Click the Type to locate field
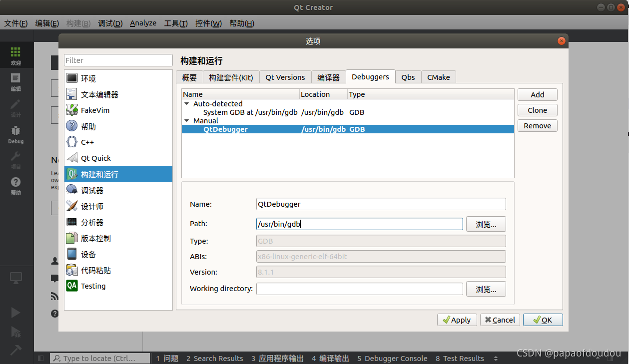The image size is (629, 364). click(100, 358)
